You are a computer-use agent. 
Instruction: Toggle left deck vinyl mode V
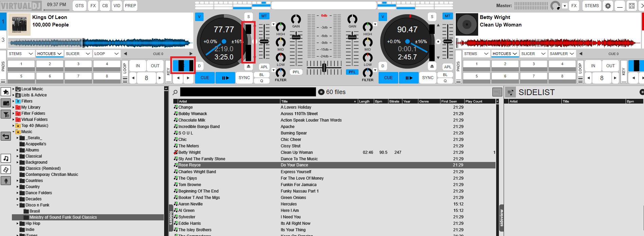[x=199, y=17]
